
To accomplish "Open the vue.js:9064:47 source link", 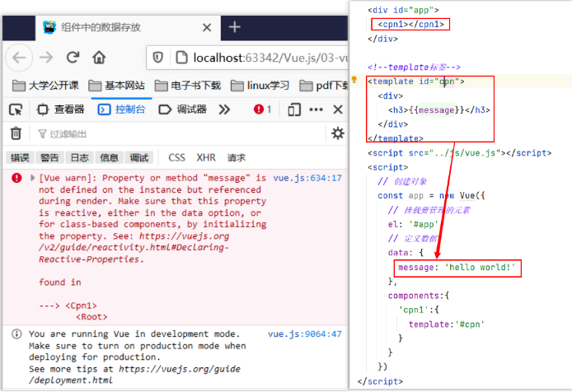I will click(x=305, y=334).
